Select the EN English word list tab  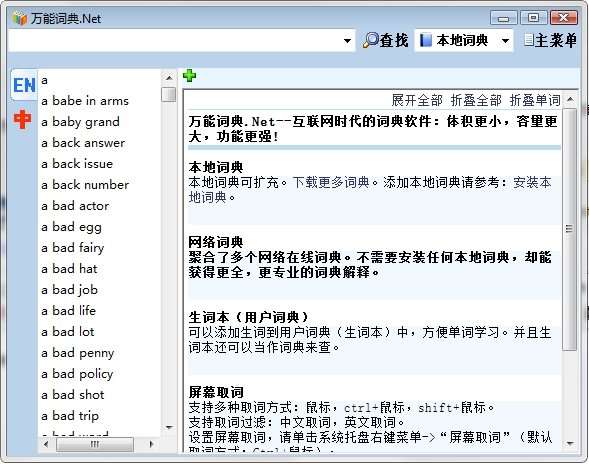[24, 85]
